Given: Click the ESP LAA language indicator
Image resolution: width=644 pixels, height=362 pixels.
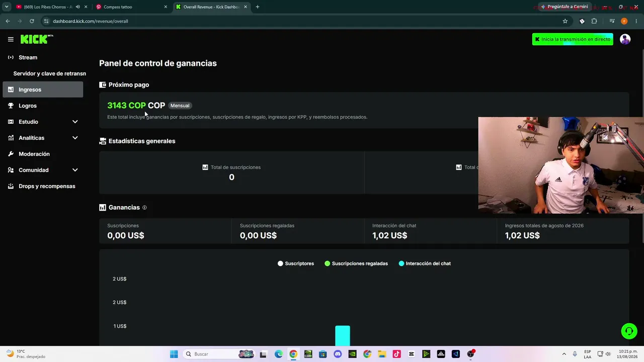Looking at the screenshot, I should click(588, 354).
